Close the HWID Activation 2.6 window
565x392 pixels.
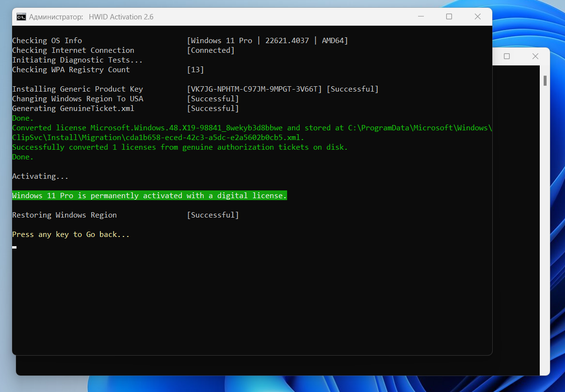point(478,17)
